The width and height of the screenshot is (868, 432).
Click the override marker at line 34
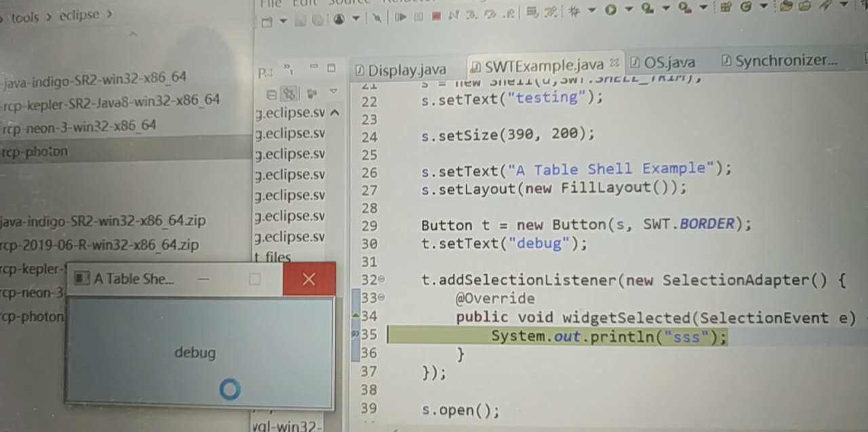(356, 315)
